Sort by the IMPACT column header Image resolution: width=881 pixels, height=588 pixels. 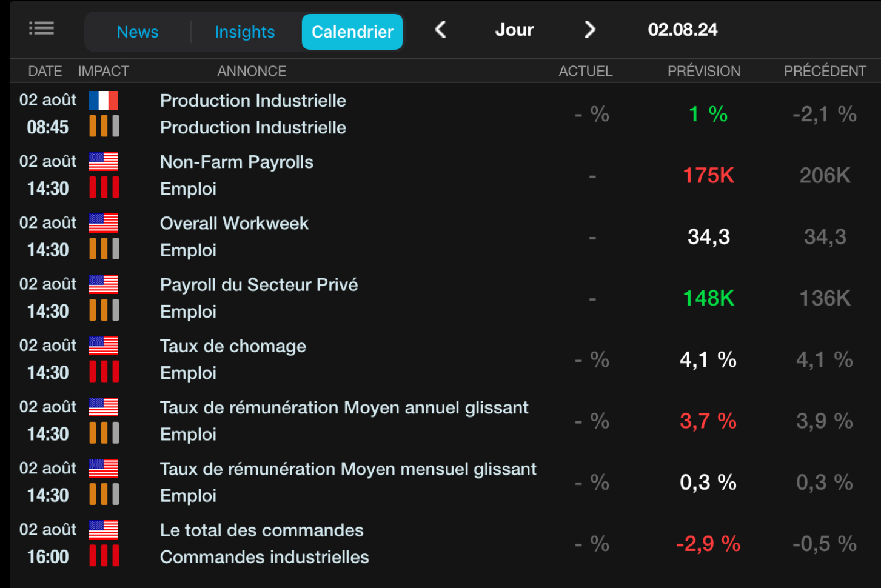[x=104, y=72]
